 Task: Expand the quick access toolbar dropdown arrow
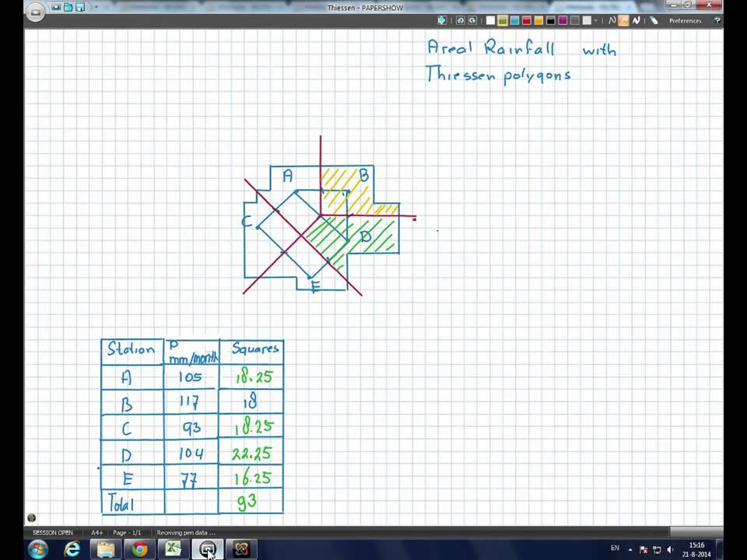click(x=96, y=7)
